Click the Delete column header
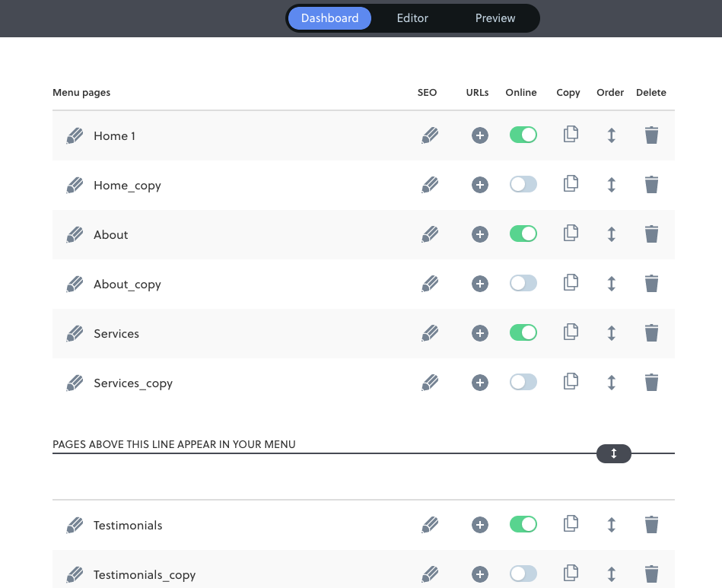Image resolution: width=722 pixels, height=588 pixels. [650, 92]
